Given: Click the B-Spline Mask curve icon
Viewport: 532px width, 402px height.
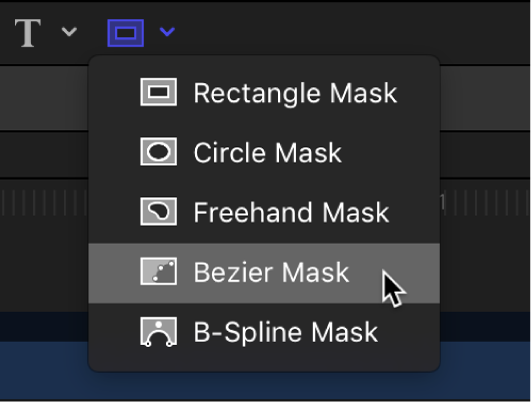Looking at the screenshot, I should pyautogui.click(x=158, y=332).
